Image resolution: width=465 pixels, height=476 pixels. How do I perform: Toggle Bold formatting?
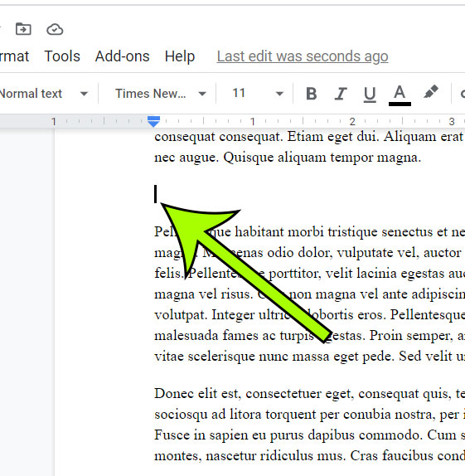click(x=312, y=94)
